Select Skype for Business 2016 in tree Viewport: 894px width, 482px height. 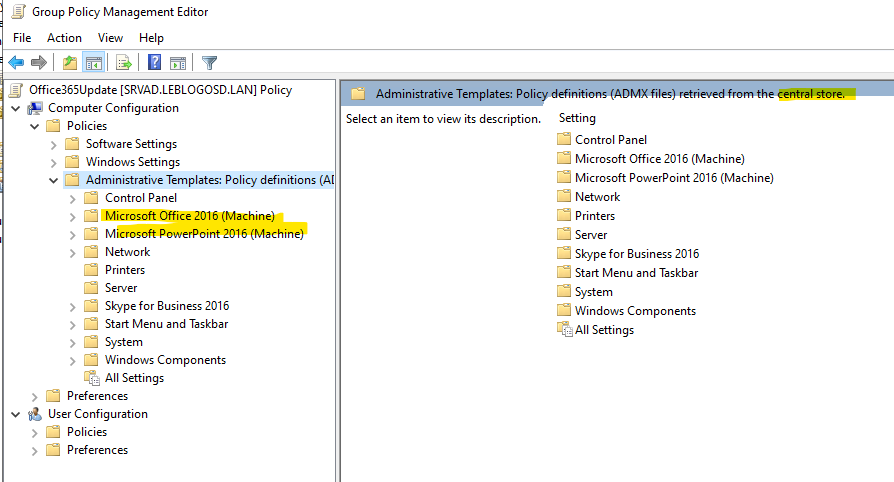(x=167, y=306)
